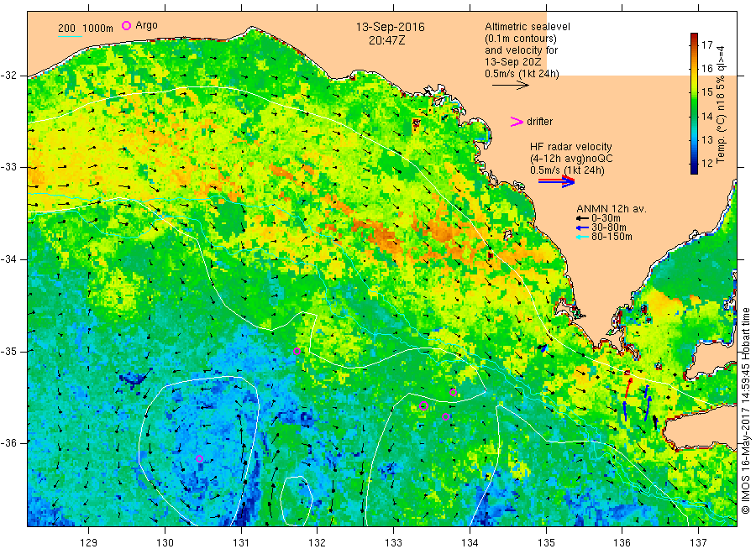Screen dimensions: 756x554
Task: Click the time '20:47Z'
Action: 386,40
